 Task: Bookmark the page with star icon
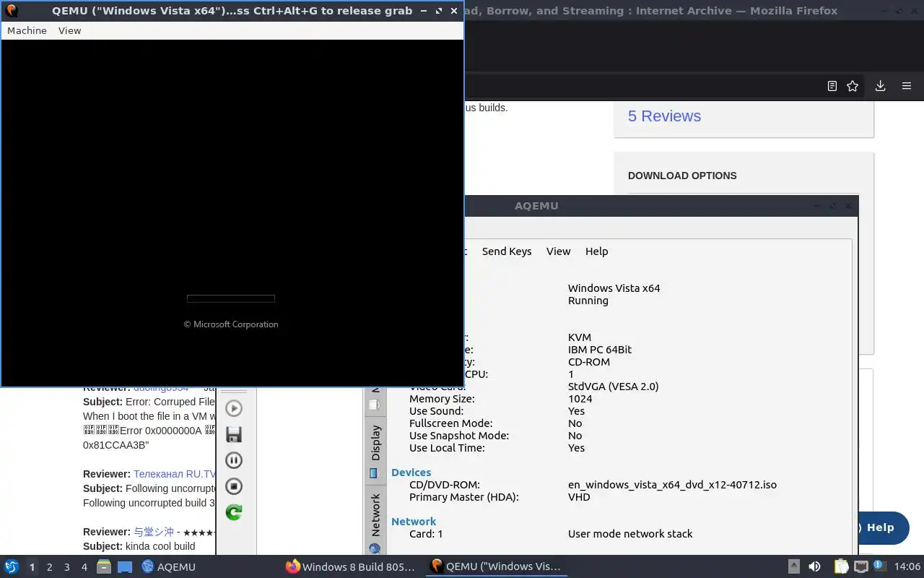click(x=853, y=86)
